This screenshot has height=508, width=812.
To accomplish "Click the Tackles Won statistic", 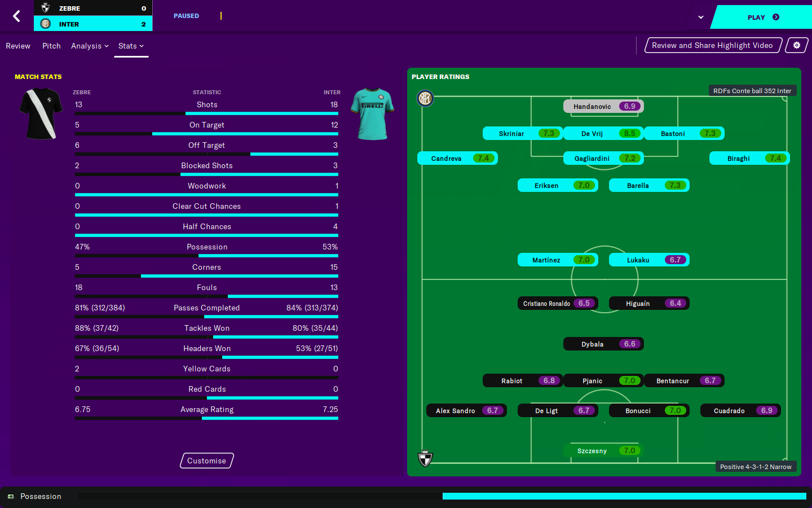I will coord(206,328).
